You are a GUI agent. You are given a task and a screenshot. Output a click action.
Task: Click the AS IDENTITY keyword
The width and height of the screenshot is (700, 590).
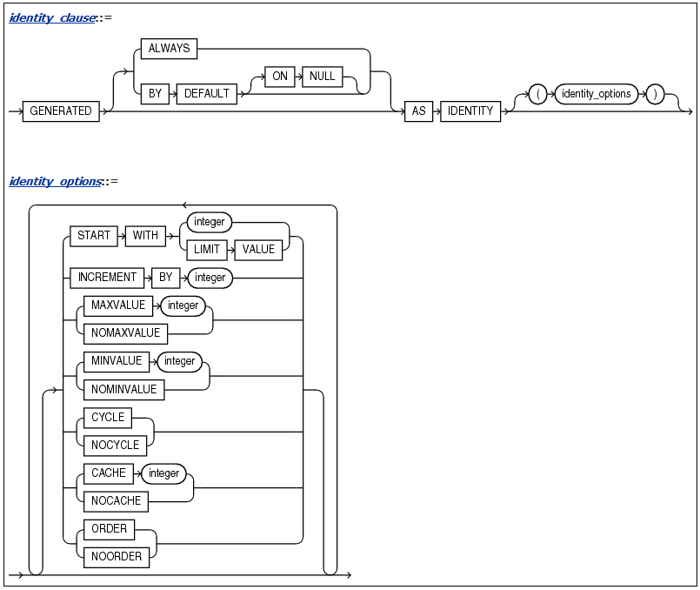(470, 111)
